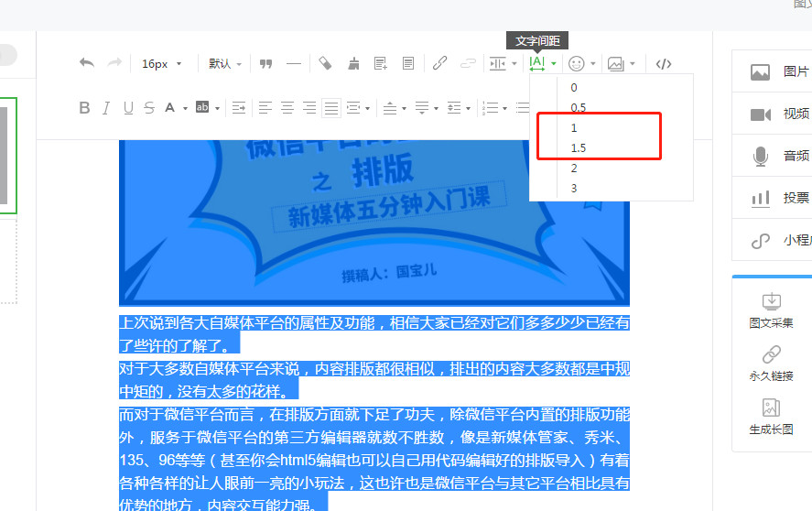The width and height of the screenshot is (812, 511).
Task: Expand the highlight color dropdown arrow
Action: point(217,108)
